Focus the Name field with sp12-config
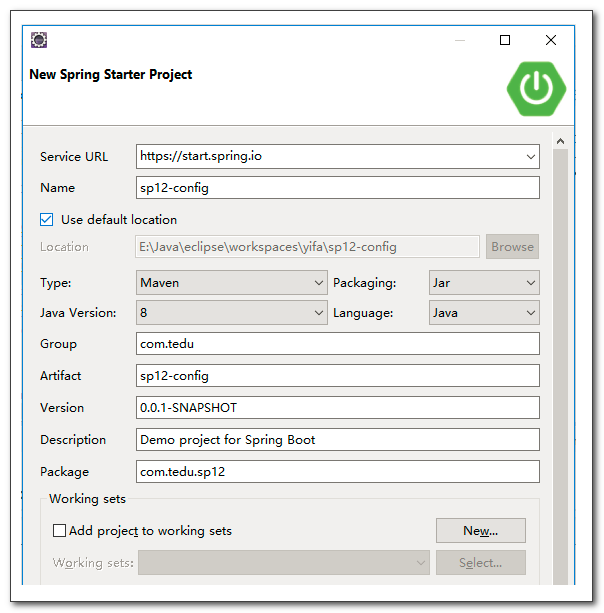The width and height of the screenshot is (604, 613). click(338, 188)
